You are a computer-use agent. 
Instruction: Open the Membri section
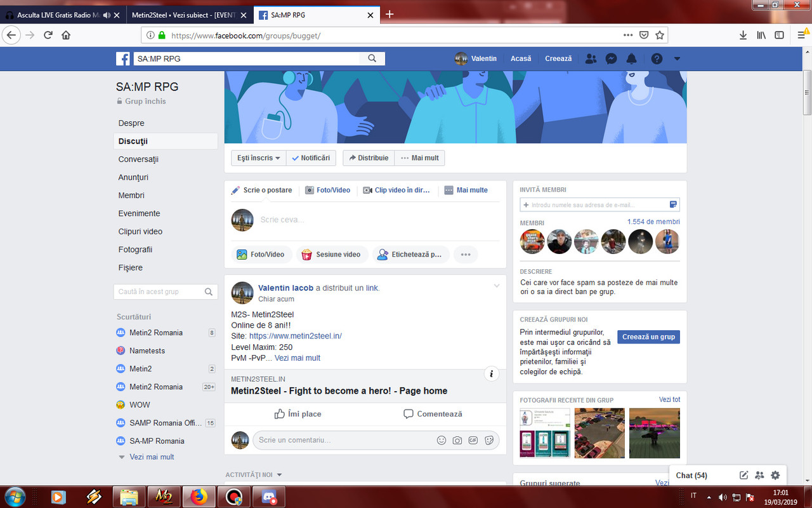[131, 196]
